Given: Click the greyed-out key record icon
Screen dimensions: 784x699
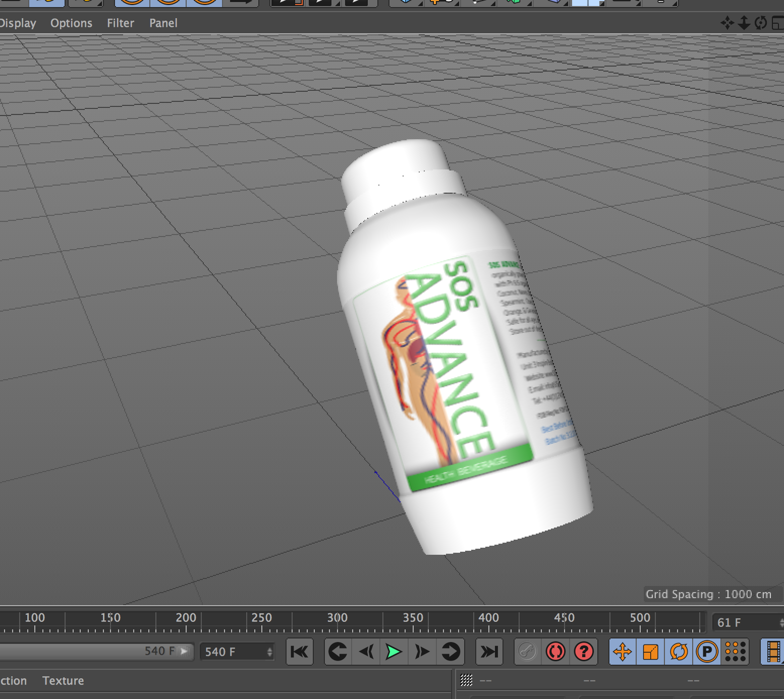Looking at the screenshot, I should pos(527,652).
